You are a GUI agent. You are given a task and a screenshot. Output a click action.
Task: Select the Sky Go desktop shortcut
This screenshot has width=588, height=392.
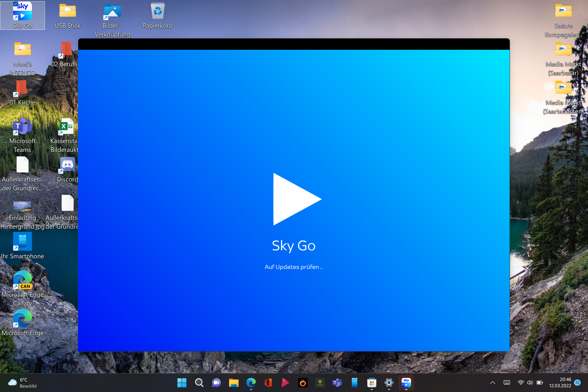(x=23, y=15)
